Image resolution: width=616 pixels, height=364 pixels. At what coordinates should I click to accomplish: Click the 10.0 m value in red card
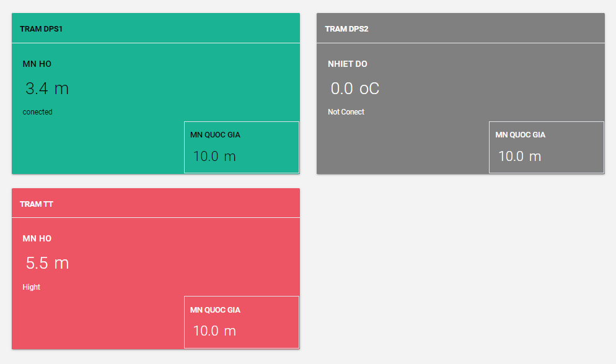[x=214, y=331]
